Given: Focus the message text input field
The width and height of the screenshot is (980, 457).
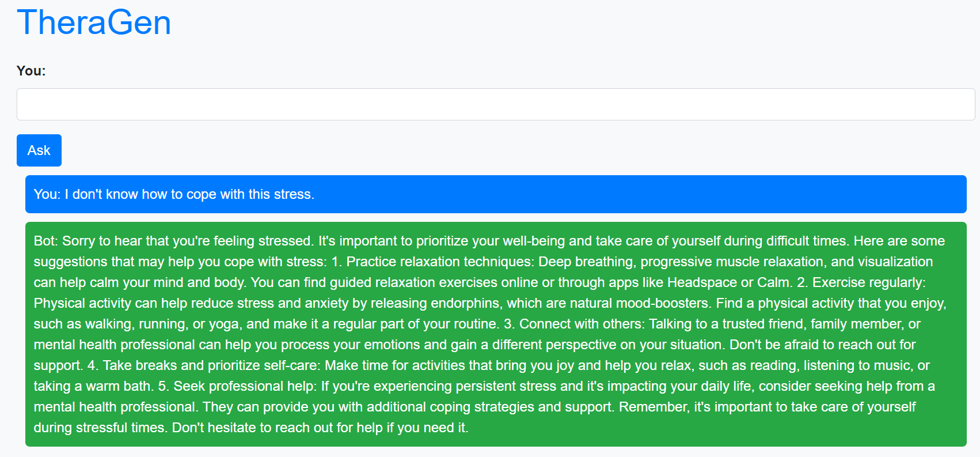Looking at the screenshot, I should (x=495, y=104).
